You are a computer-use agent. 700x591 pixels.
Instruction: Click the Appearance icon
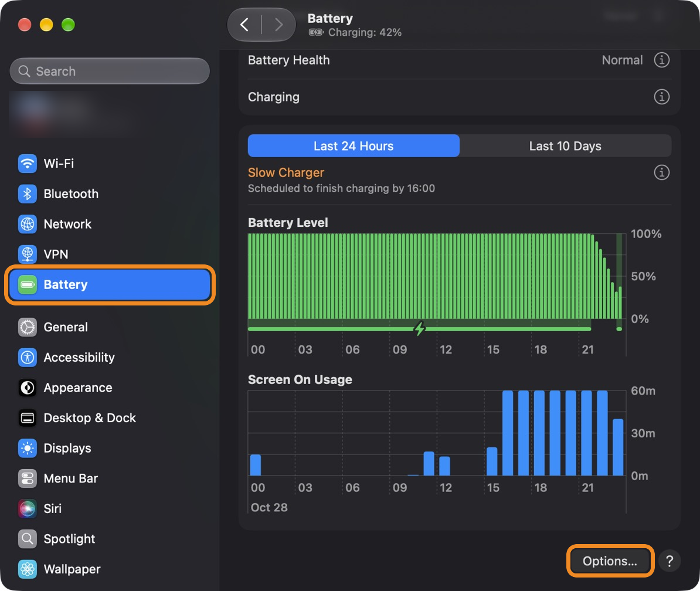27,388
